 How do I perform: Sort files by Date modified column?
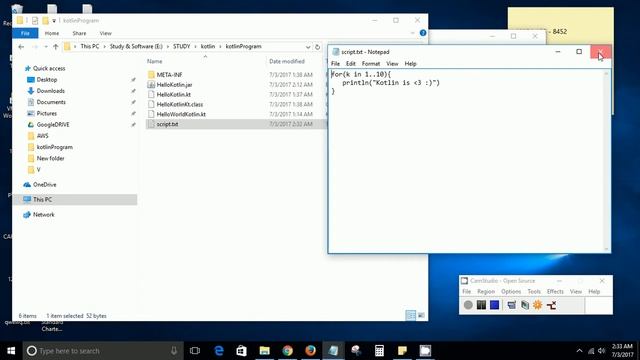(x=287, y=61)
